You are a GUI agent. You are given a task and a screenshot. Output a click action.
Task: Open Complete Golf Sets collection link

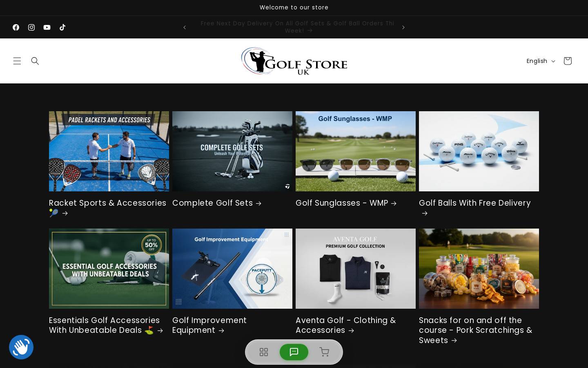pyautogui.click(x=217, y=203)
